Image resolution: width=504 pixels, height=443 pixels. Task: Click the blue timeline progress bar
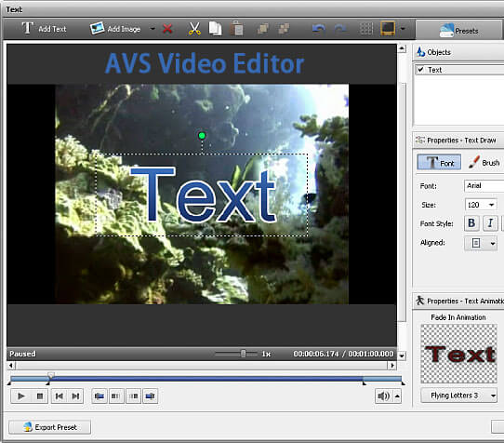(206, 379)
